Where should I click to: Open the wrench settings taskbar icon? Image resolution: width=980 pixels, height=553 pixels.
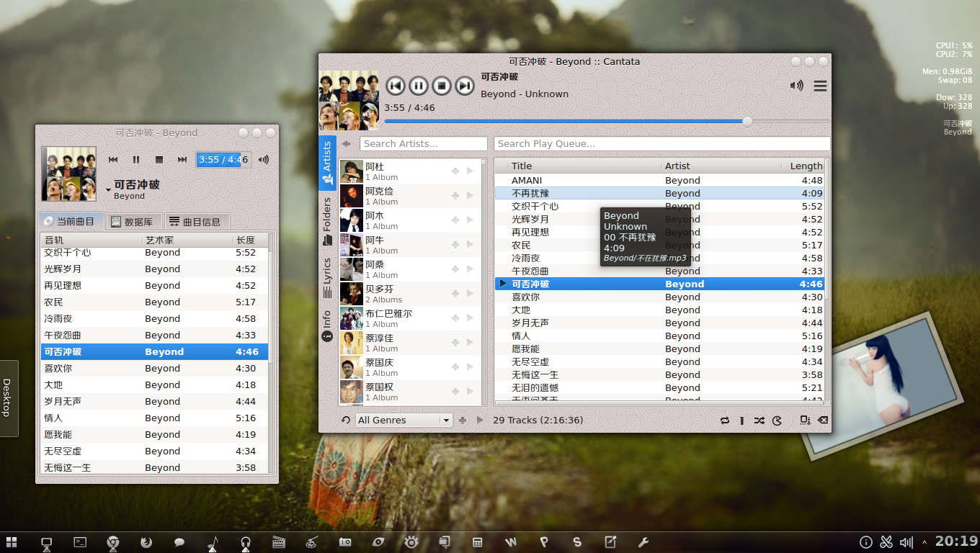point(643,542)
